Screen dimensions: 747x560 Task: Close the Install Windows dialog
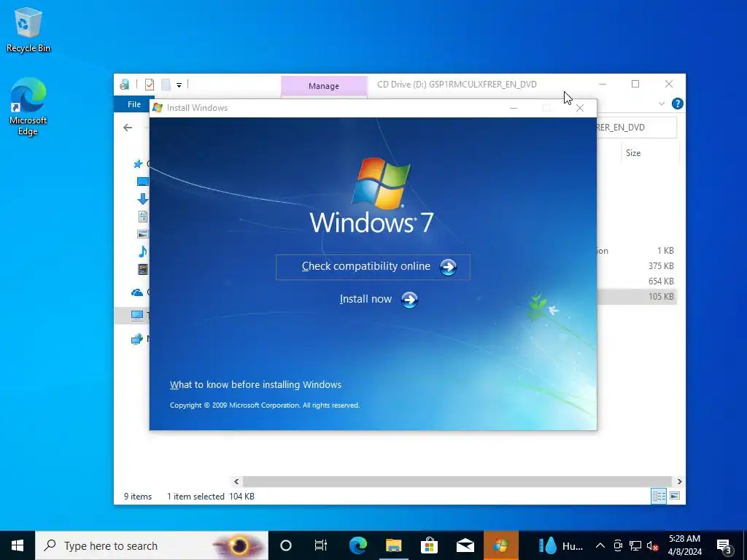(x=580, y=108)
